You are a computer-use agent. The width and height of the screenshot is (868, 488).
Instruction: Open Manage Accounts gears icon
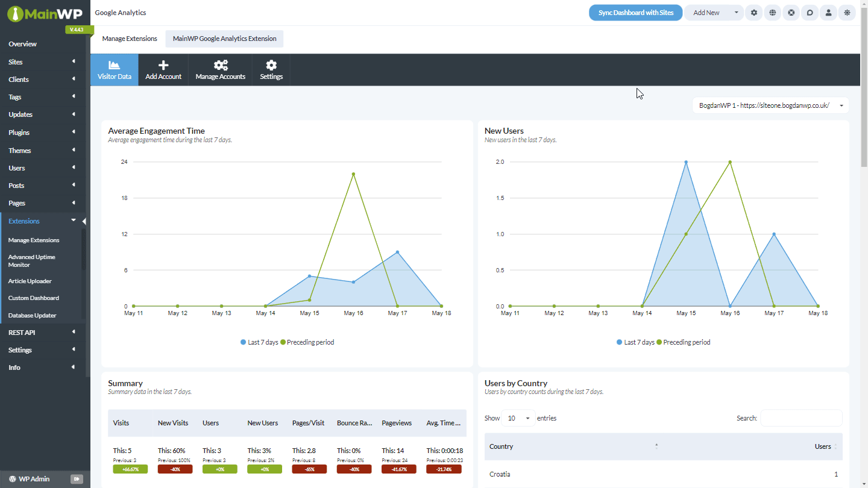221,65
